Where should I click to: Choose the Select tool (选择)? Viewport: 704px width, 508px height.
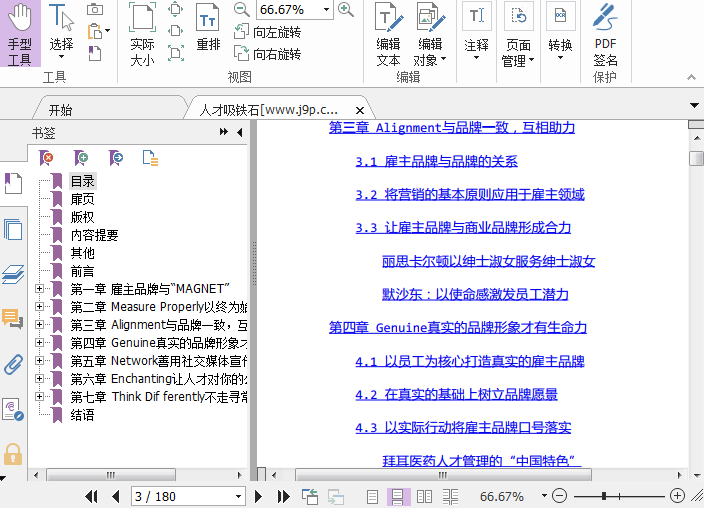(x=61, y=31)
